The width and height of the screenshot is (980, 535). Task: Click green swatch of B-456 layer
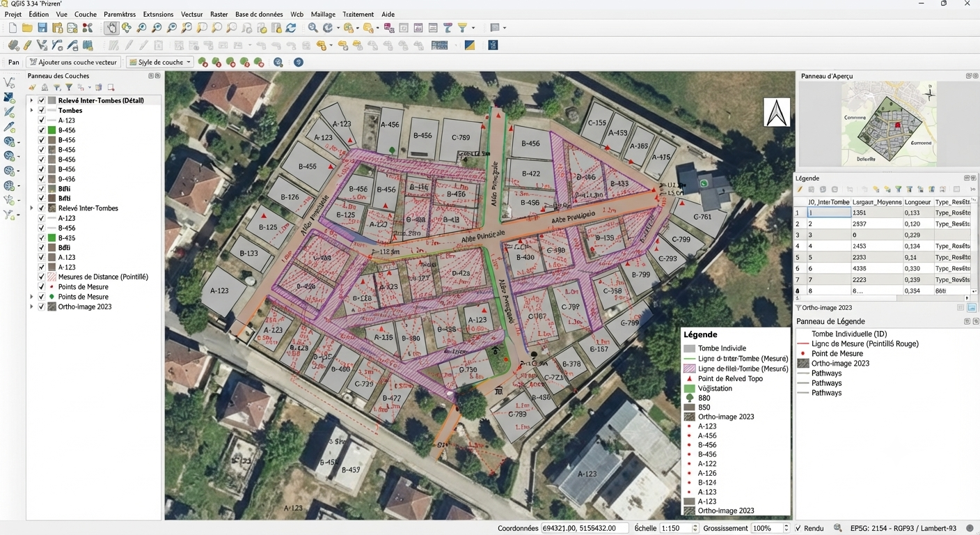(52, 130)
